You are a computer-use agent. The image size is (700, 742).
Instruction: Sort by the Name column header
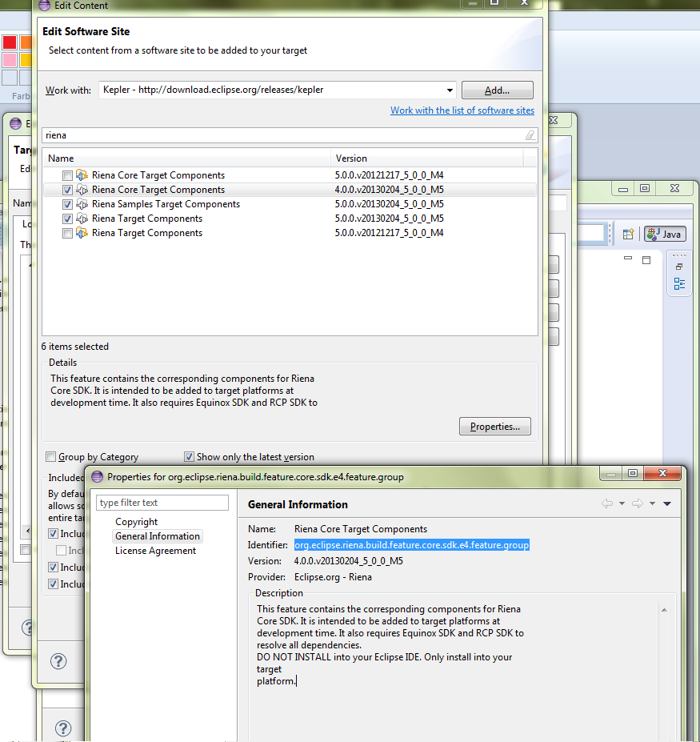click(186, 158)
